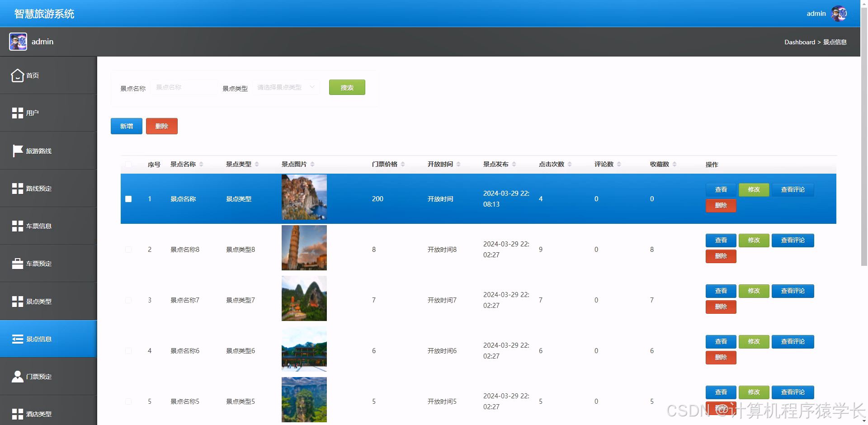This screenshot has width=868, height=425.
Task: Click the grid icon beside 车票信息
Action: (17, 226)
